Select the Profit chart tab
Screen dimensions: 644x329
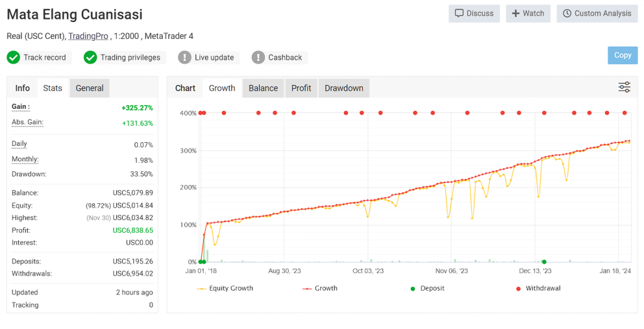[x=301, y=88]
